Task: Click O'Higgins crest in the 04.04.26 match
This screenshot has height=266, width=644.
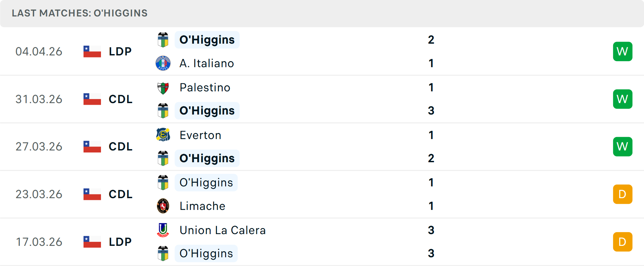Action: [x=163, y=40]
